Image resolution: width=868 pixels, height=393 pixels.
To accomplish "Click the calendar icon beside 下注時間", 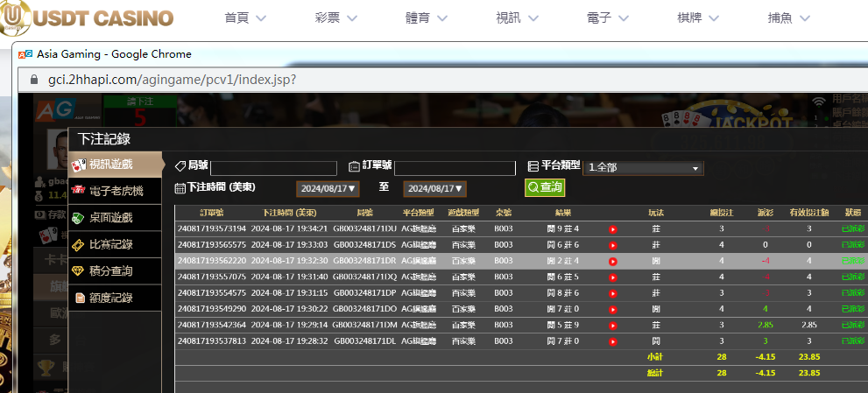I will pyautogui.click(x=180, y=187).
